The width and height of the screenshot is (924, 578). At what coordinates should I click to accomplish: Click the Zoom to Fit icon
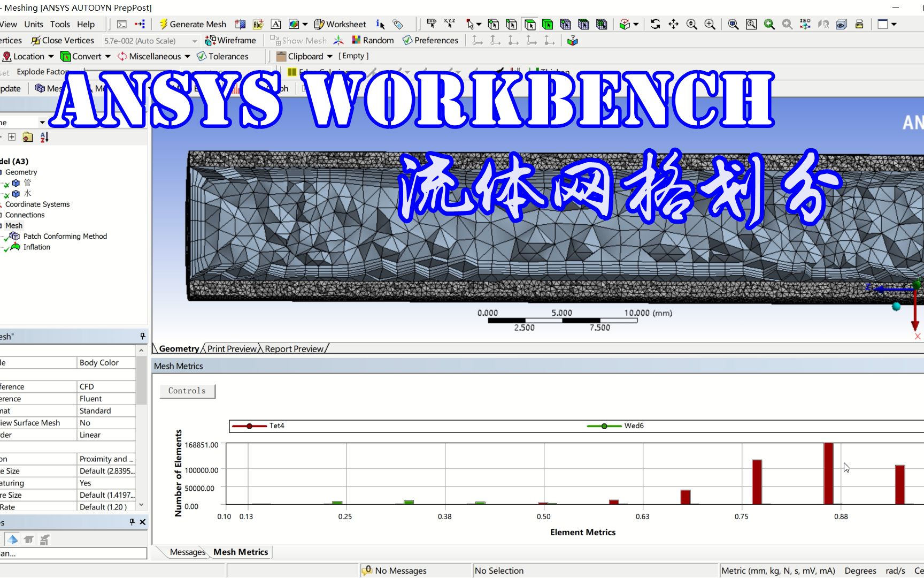(x=734, y=24)
